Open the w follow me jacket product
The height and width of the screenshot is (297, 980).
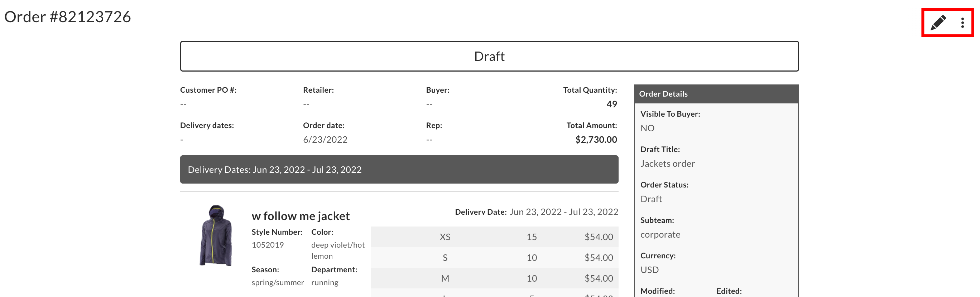[x=301, y=216]
